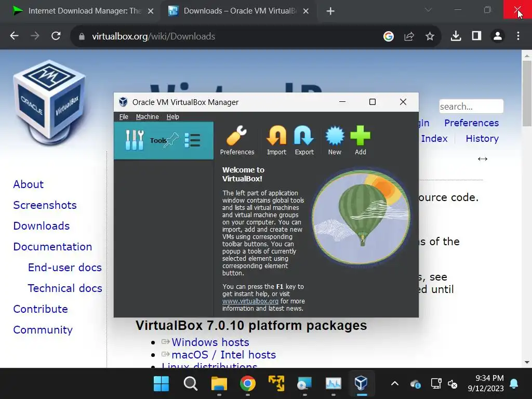
Task: Click the address bar URL
Action: coord(153,36)
